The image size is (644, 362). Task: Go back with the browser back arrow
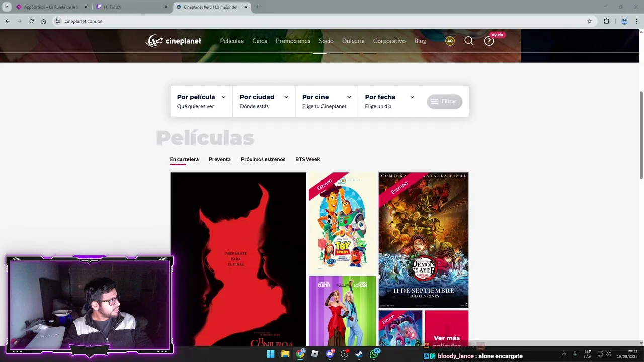(x=7, y=21)
